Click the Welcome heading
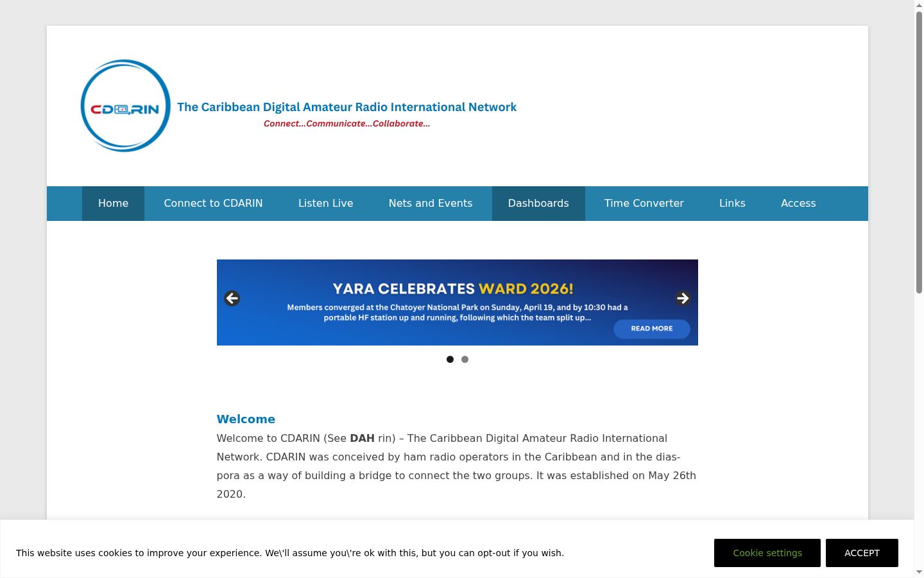This screenshot has width=924, height=578. pos(246,419)
